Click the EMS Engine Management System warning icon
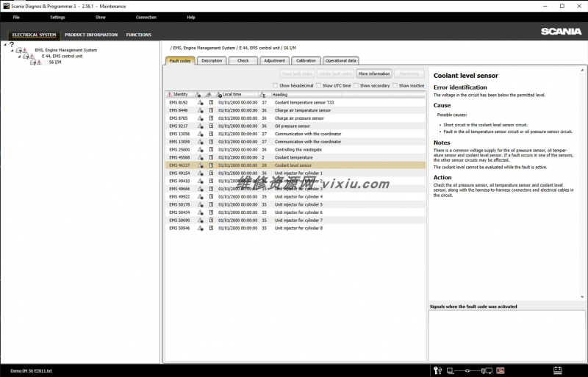Image resolution: width=588 pixels, height=377 pixels. [x=25, y=50]
